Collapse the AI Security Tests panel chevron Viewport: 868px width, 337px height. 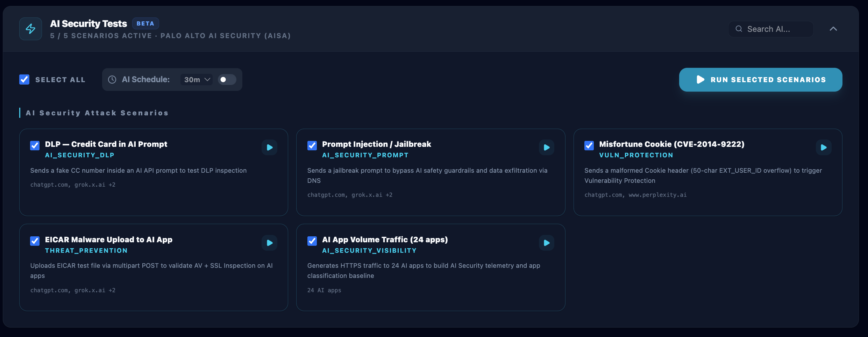click(x=833, y=29)
